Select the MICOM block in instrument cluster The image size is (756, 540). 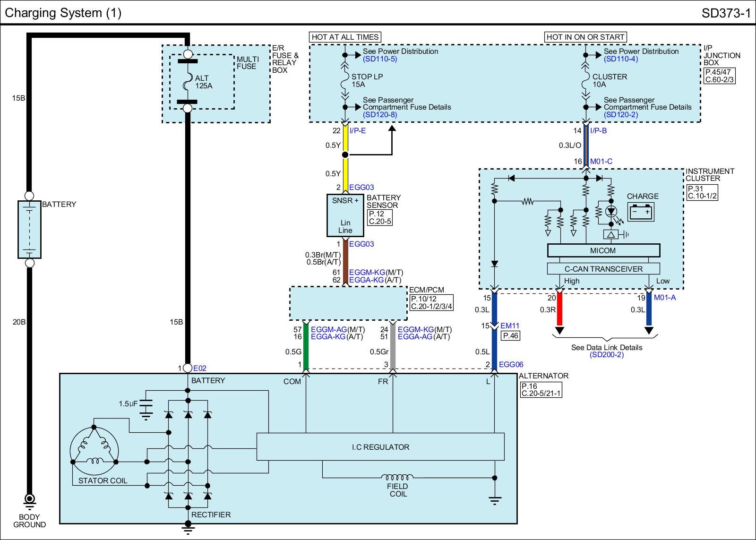click(603, 250)
